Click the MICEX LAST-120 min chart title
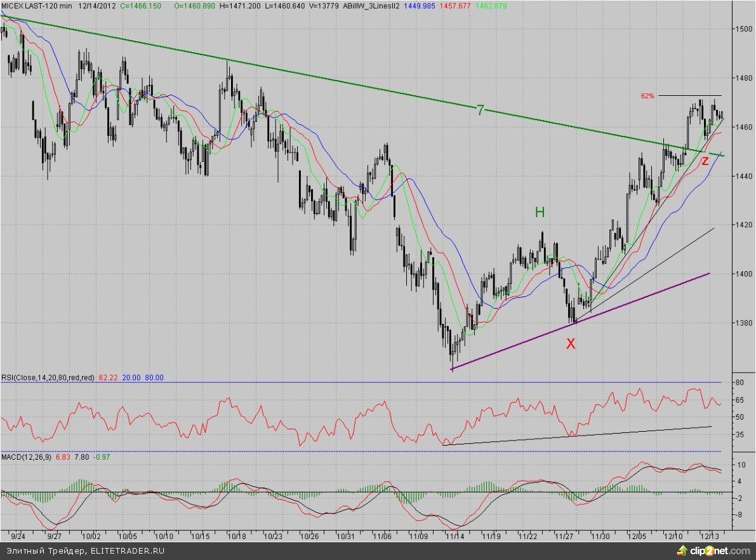Image resolution: width=756 pixels, height=560 pixels. tap(38, 6)
